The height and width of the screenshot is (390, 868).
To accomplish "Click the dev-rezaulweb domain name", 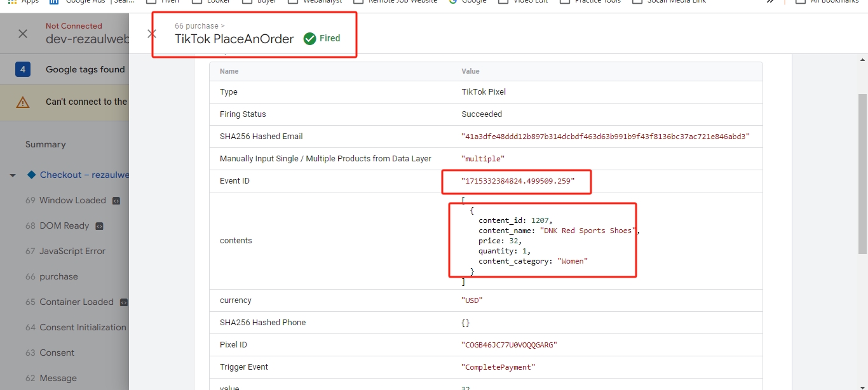I will [87, 39].
